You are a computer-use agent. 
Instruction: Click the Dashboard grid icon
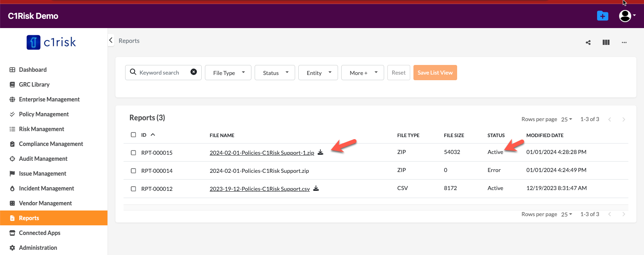coord(12,70)
